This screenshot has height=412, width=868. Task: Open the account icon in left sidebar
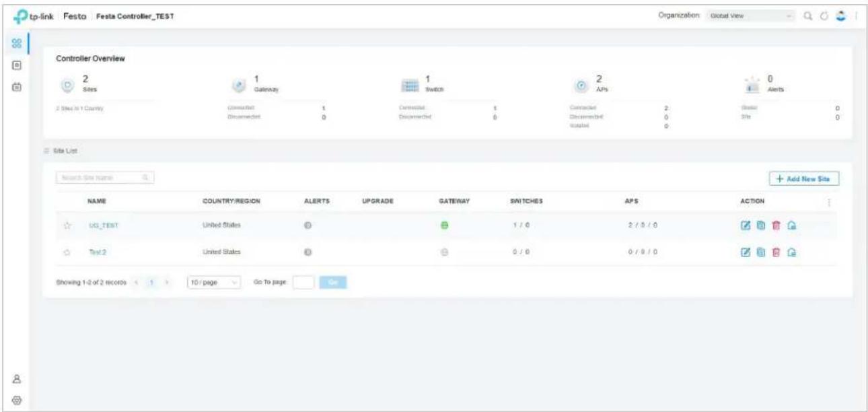(x=16, y=380)
